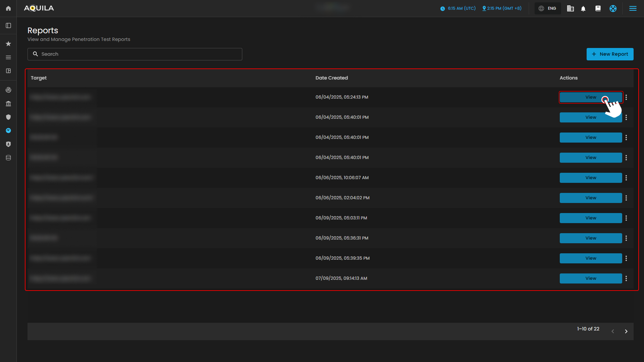This screenshot has height=362, width=644.
Task: Open the documentation book icon
Action: [x=598, y=9]
